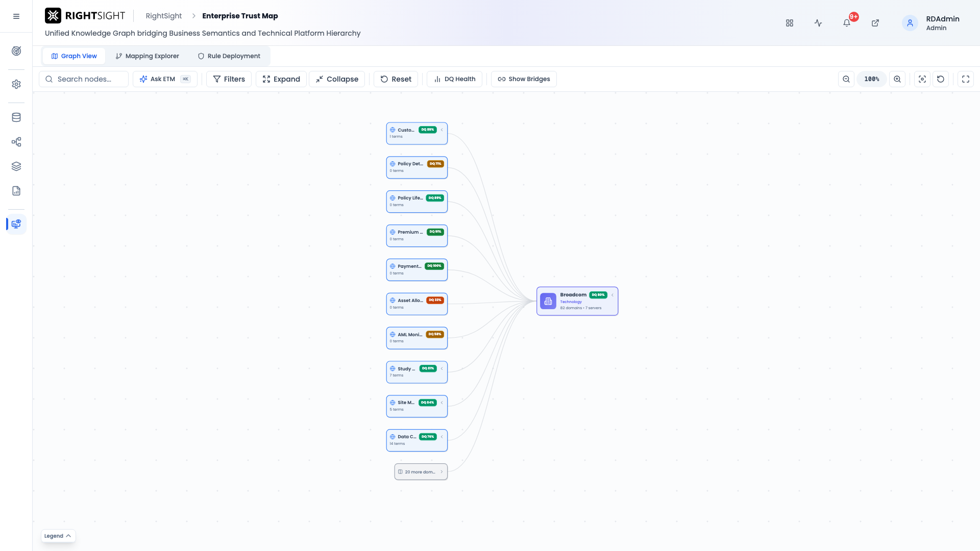Expand the Legend panel
Screen dimensions: 980x551
pos(58,536)
